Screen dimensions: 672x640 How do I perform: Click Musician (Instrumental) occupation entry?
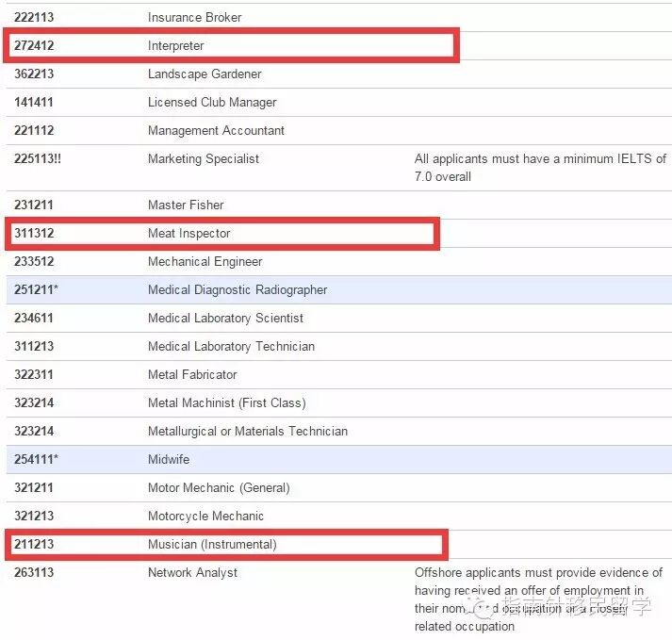212,545
